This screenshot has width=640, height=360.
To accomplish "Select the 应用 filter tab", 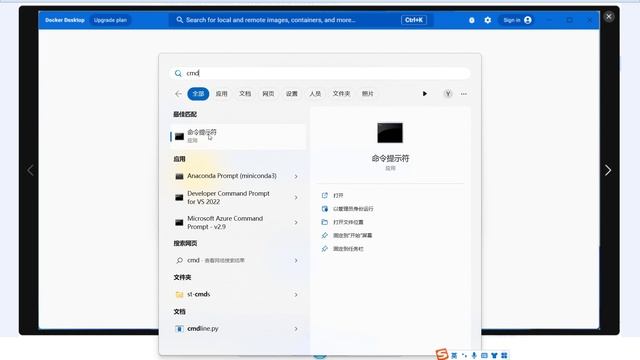I will pyautogui.click(x=222, y=94).
